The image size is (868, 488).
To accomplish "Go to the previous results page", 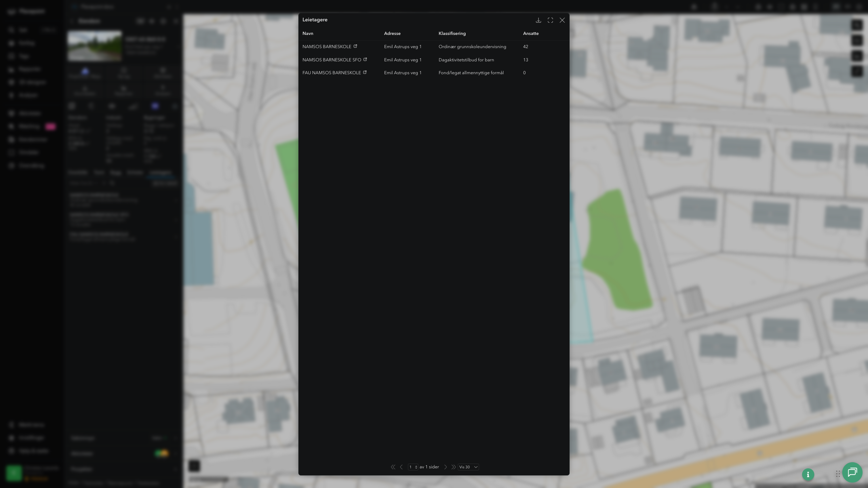I will [401, 467].
